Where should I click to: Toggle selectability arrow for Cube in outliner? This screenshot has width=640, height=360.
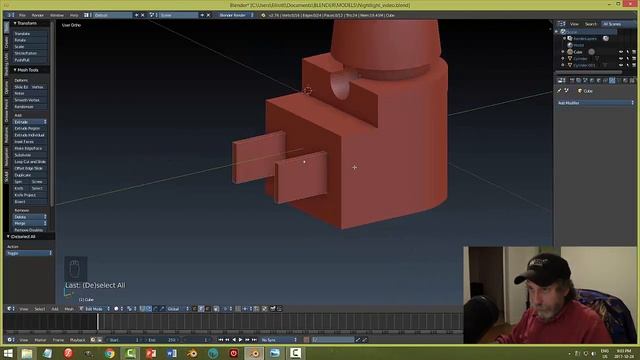pyautogui.click(x=628, y=52)
